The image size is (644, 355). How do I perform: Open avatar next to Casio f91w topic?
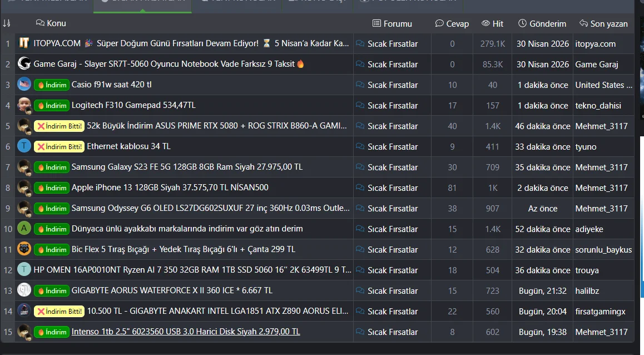click(24, 84)
